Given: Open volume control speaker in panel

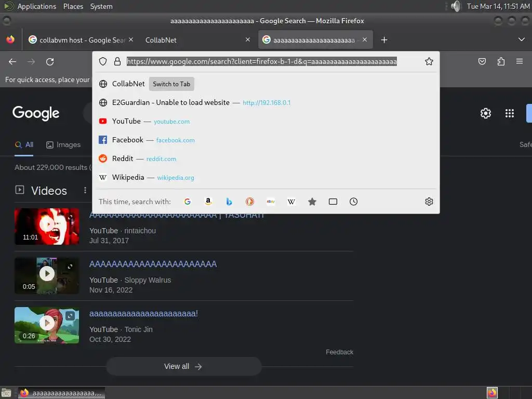Looking at the screenshot, I should pyautogui.click(x=456, y=6).
